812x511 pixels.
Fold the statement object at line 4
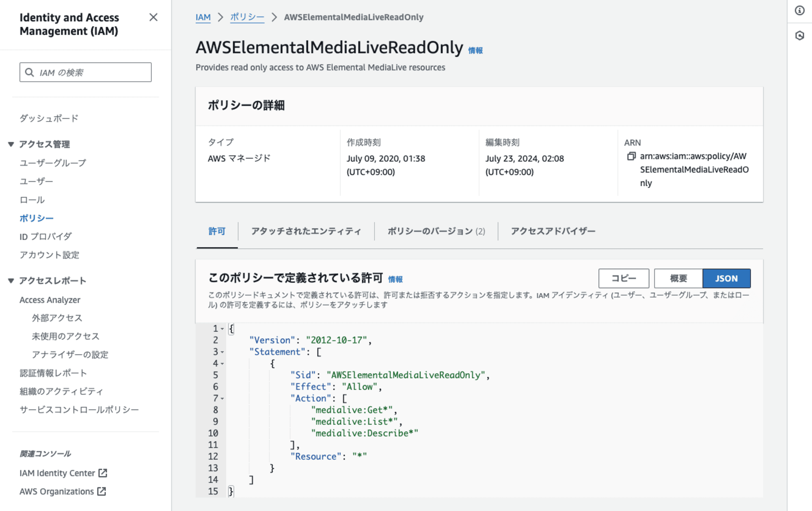tap(222, 364)
